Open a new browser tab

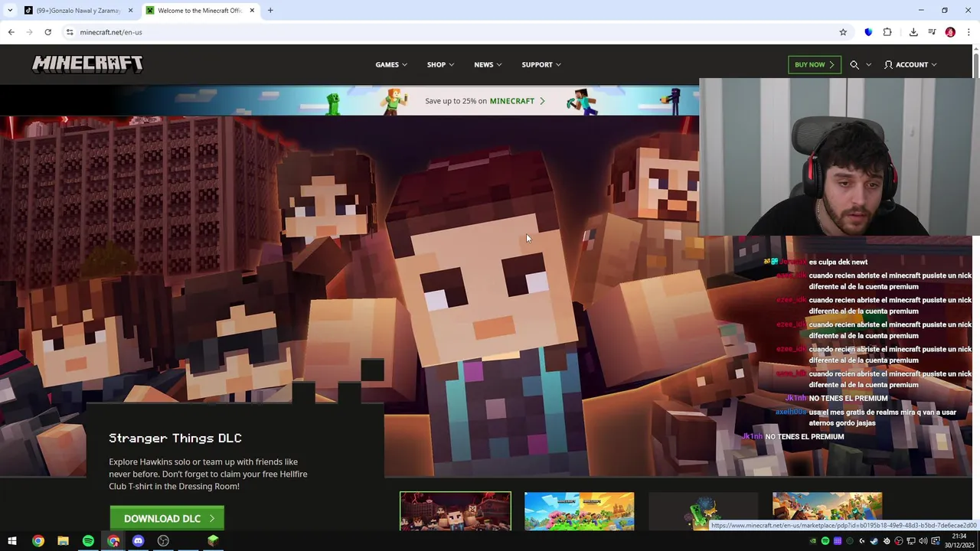[x=270, y=11]
